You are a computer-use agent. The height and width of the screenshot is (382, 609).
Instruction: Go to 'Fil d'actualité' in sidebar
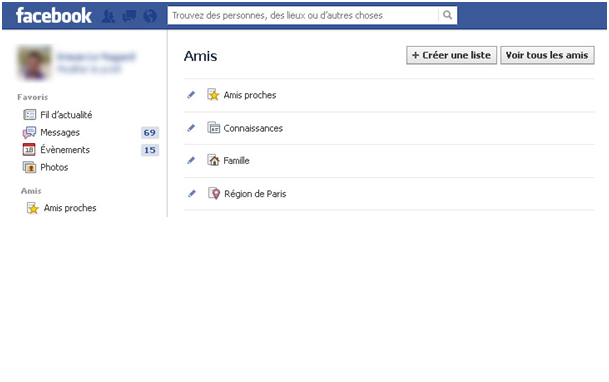pyautogui.click(x=66, y=115)
